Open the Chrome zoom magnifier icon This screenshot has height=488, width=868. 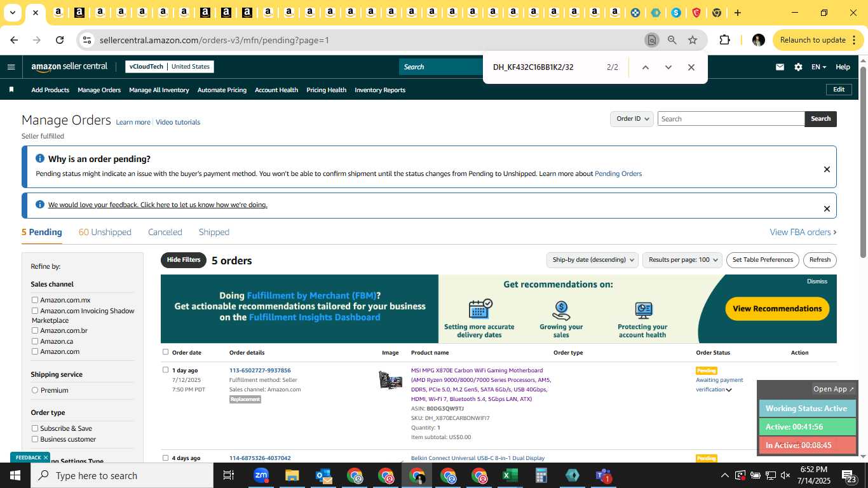click(672, 40)
